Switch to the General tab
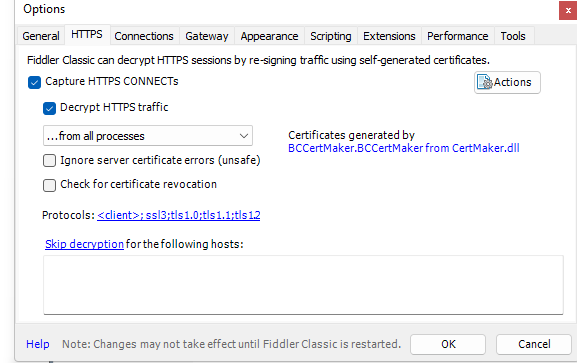 point(40,36)
